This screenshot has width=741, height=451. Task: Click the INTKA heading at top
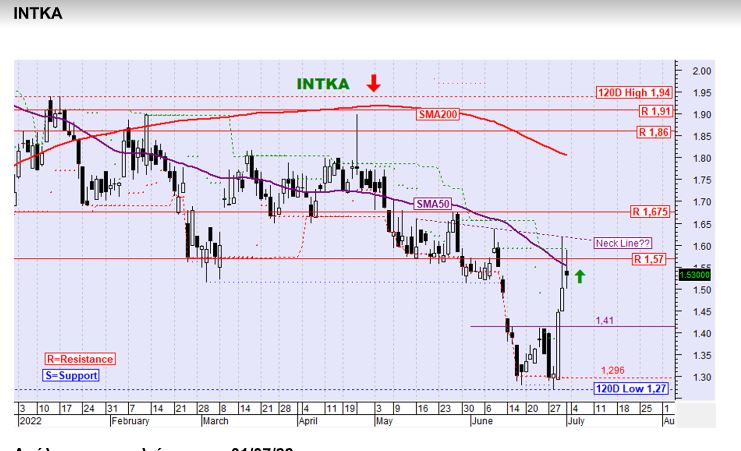38,14
